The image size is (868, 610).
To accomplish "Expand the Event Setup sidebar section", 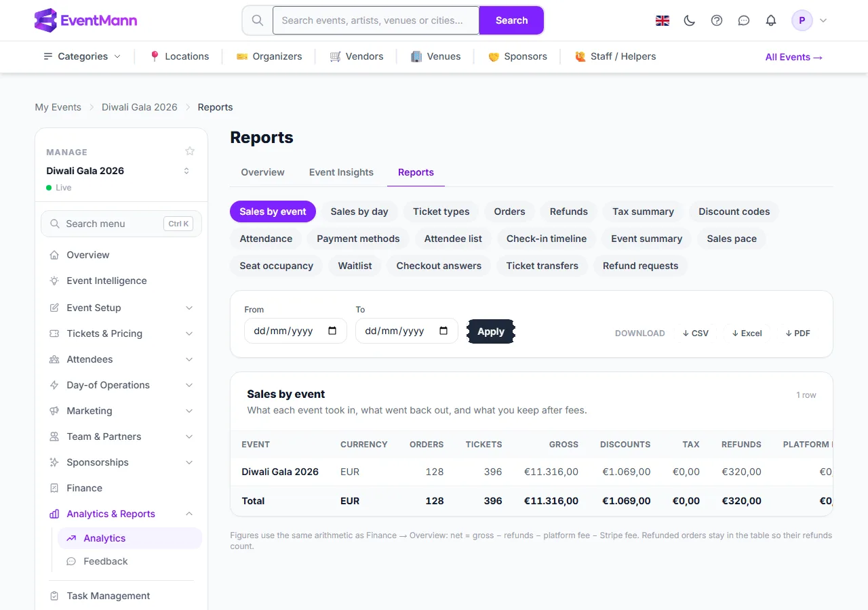I will [x=121, y=308].
